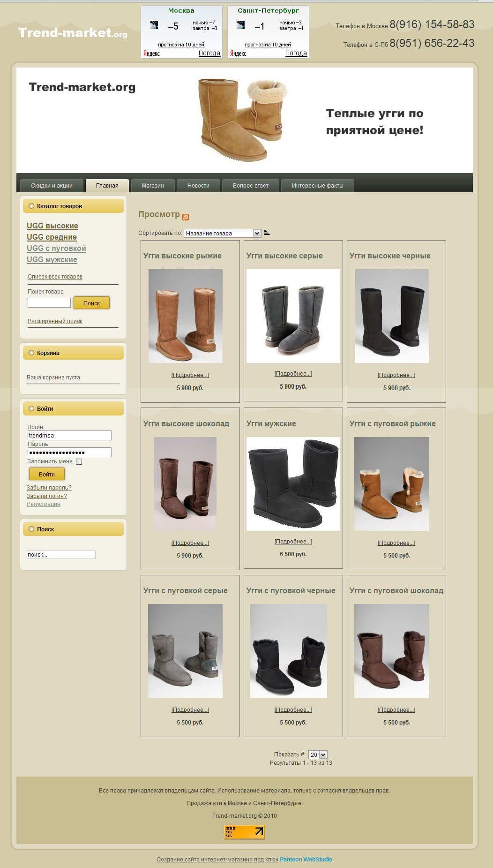Click the Поиск button in catalog

[x=91, y=303]
